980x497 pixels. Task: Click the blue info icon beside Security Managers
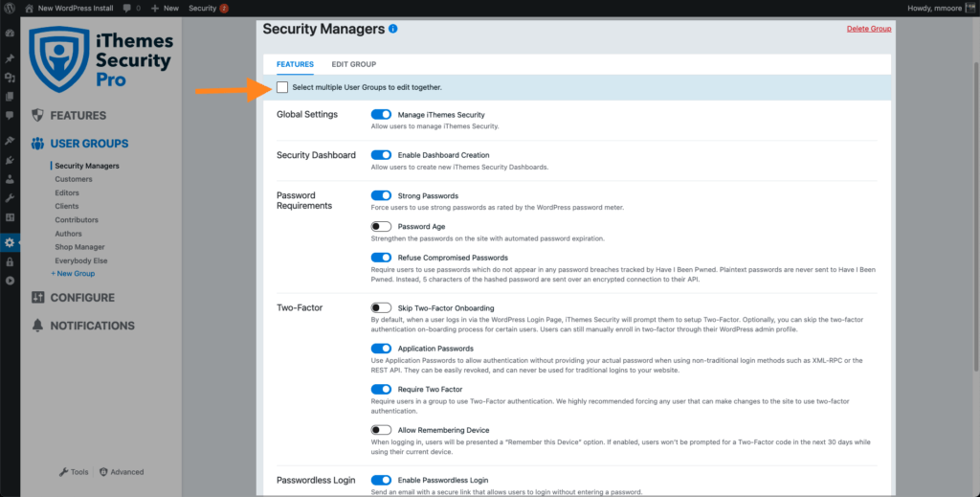click(393, 29)
